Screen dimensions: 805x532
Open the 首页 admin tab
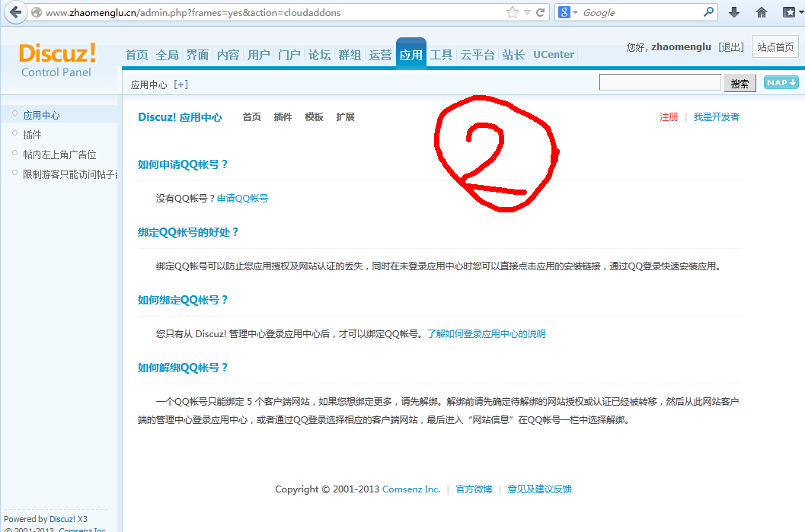coord(136,55)
